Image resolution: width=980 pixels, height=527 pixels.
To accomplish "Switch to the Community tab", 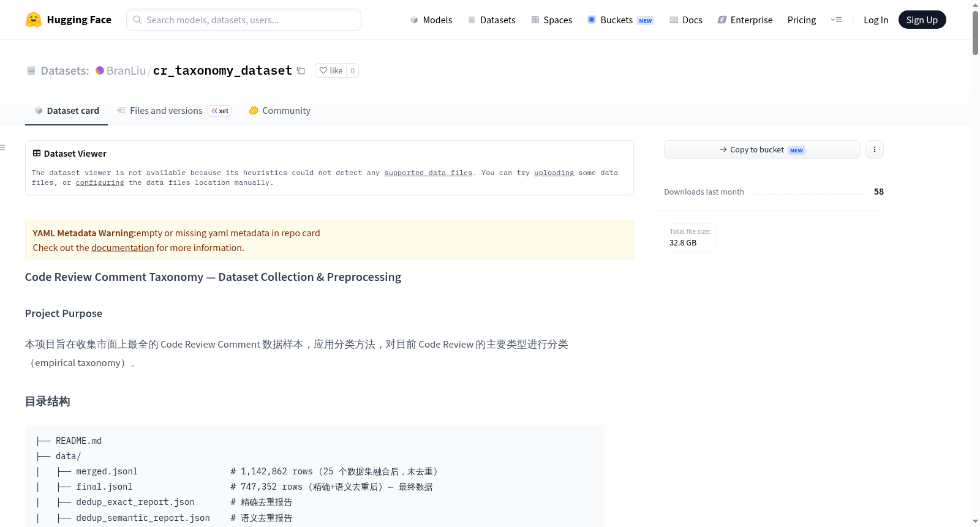I will click(279, 111).
